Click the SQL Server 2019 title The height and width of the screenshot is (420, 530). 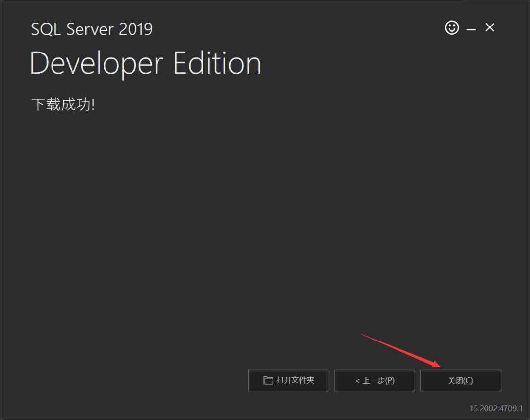point(92,29)
